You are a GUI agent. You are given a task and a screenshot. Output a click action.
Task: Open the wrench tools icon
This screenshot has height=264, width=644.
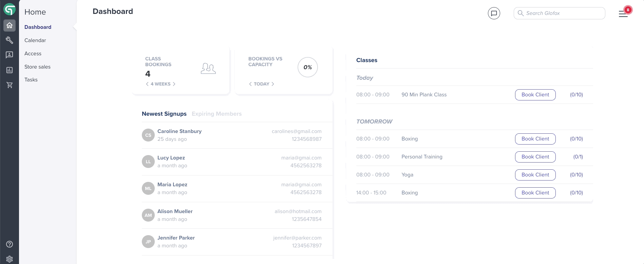click(10, 40)
